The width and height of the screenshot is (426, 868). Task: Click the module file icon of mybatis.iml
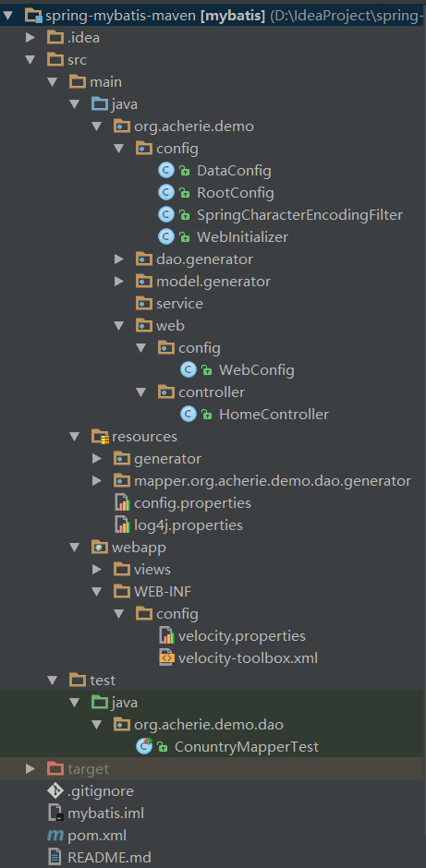click(x=55, y=814)
